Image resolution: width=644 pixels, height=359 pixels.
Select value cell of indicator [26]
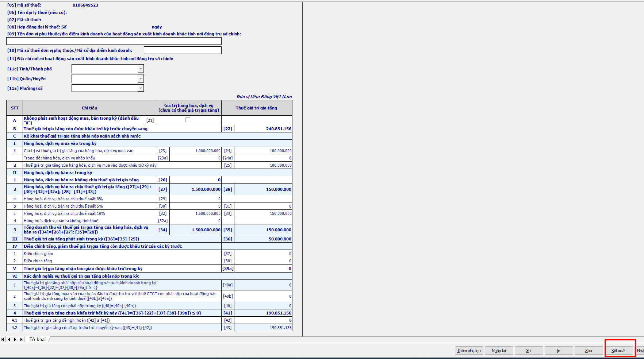coord(195,180)
